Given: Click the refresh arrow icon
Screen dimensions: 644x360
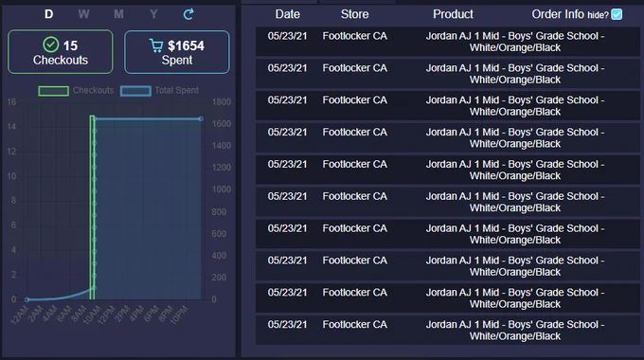Looking at the screenshot, I should click(188, 14).
